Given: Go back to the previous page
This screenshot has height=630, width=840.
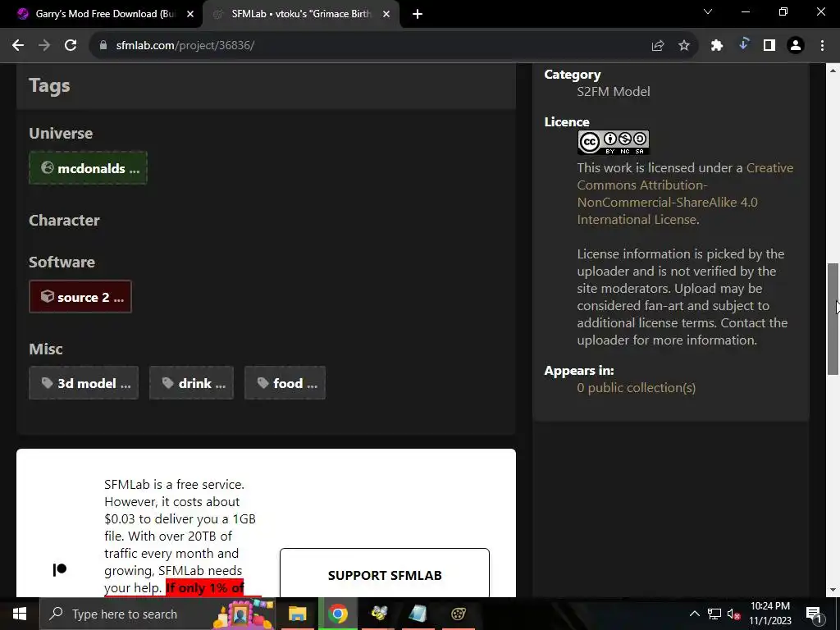Looking at the screenshot, I should (18, 46).
